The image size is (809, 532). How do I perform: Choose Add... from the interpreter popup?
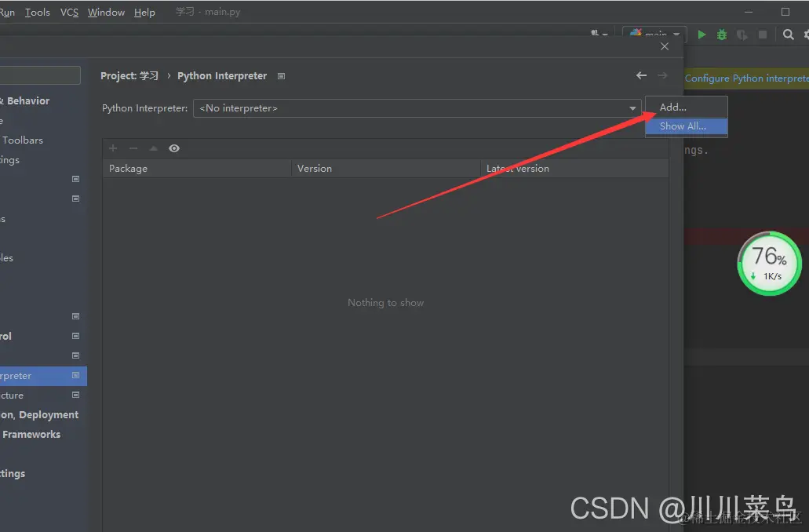coord(687,107)
